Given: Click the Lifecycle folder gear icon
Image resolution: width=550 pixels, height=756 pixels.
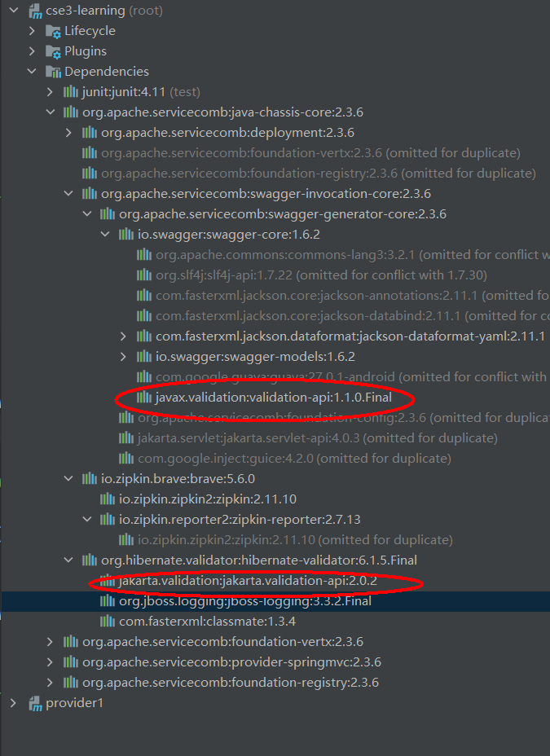Looking at the screenshot, I should click(53, 31).
